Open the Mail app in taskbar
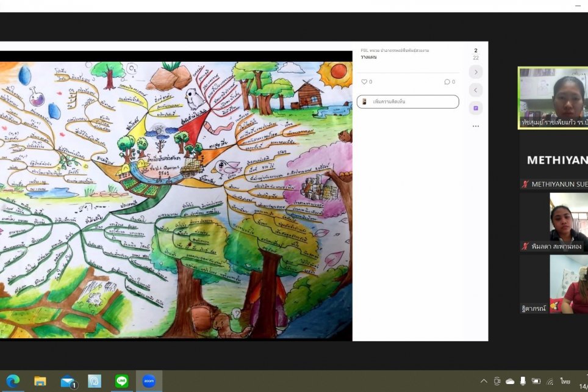This screenshot has width=588, height=392. (67, 381)
